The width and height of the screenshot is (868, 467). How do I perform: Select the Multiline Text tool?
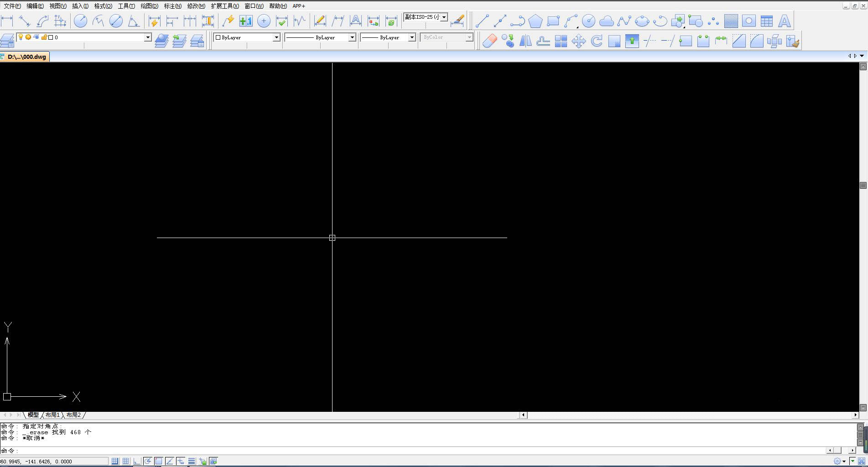(784, 21)
